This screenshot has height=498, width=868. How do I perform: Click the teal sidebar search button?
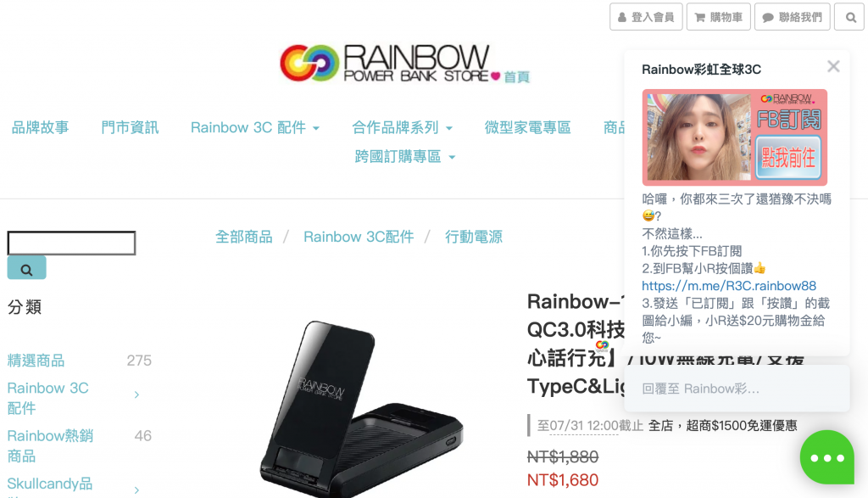26,269
